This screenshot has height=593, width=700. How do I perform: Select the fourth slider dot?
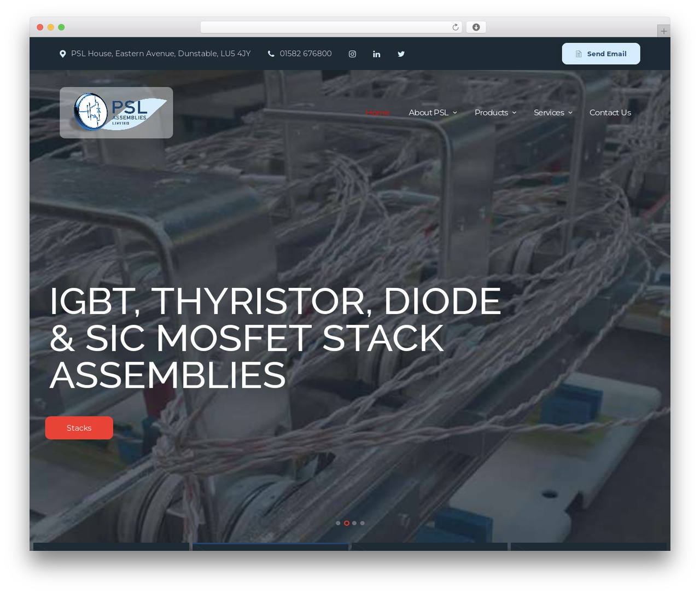(x=362, y=523)
